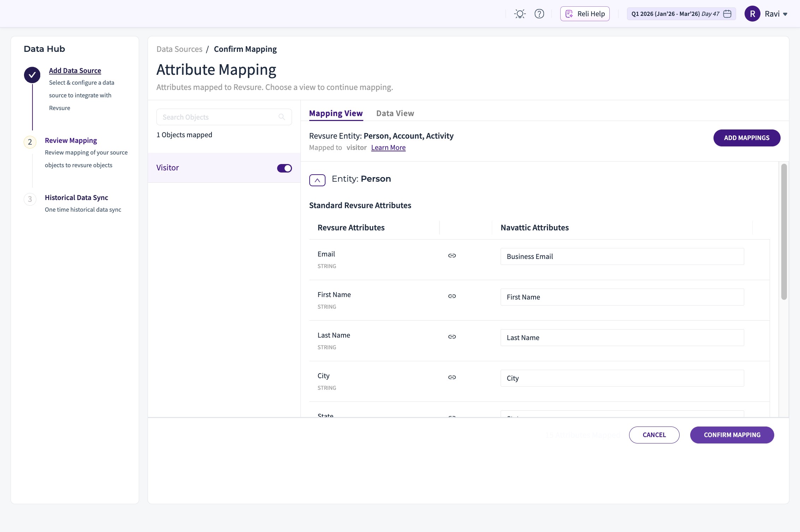
Task: Toggle off the Visitor object switch
Action: point(284,168)
